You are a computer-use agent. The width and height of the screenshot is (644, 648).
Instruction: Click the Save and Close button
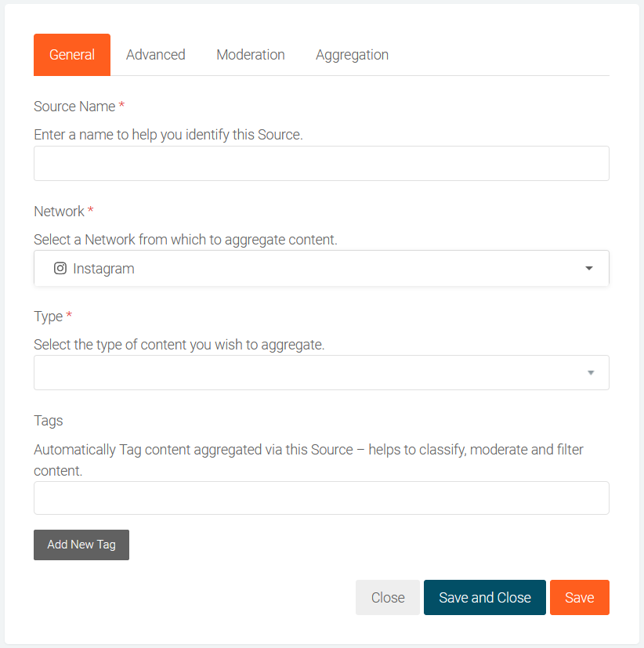[485, 598]
